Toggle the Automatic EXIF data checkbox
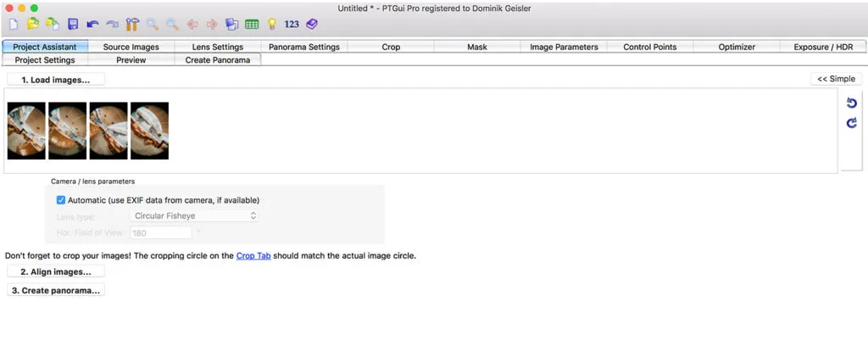 61,200
